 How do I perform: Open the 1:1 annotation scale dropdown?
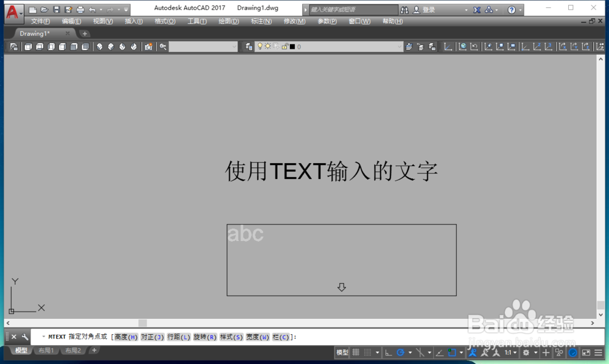point(510,352)
